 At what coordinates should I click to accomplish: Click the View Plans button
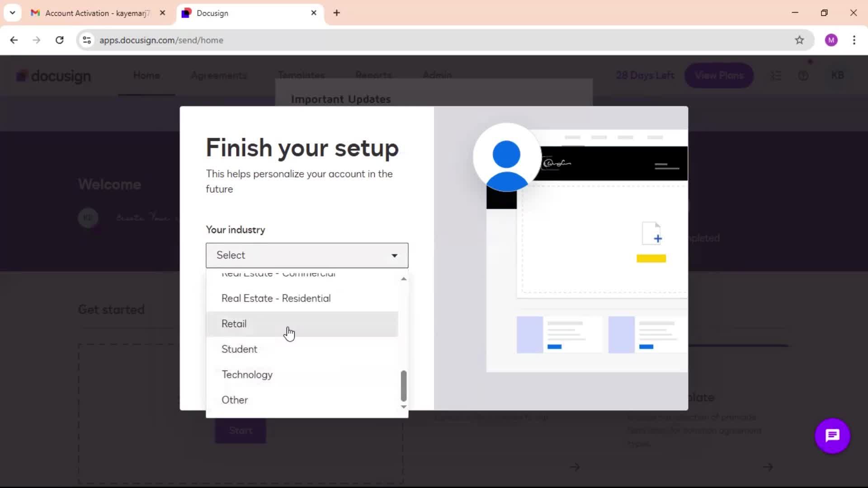(719, 75)
